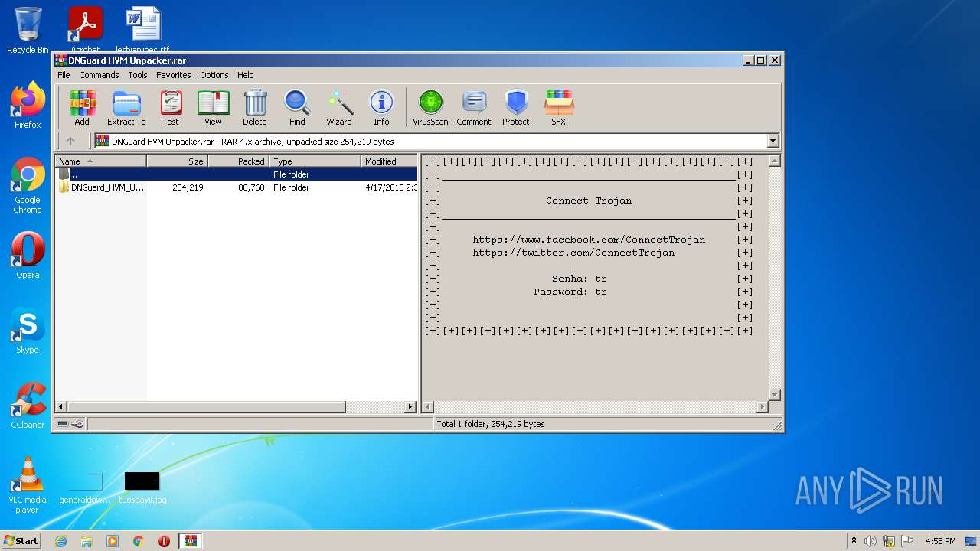This screenshot has height=551, width=980.
Task: Open the Options menu
Action: [x=214, y=75]
